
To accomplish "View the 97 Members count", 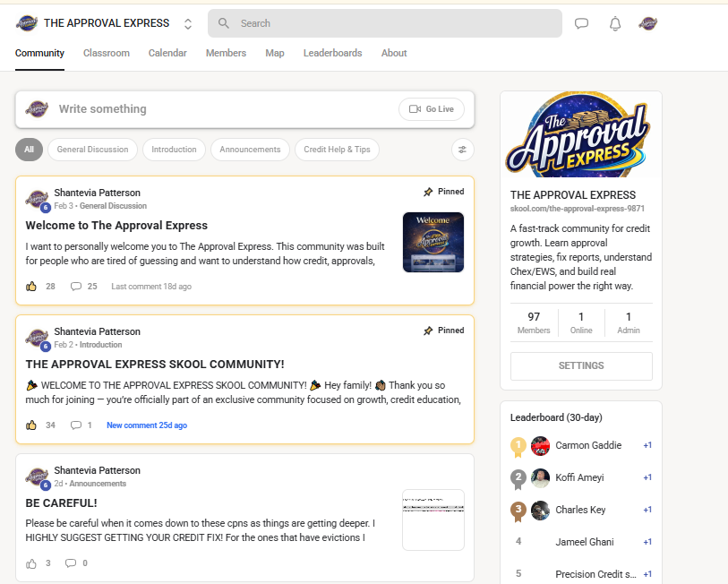I will tap(534, 322).
